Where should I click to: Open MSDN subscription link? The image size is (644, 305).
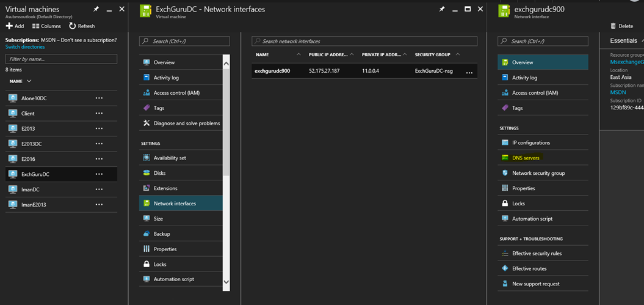618,92
